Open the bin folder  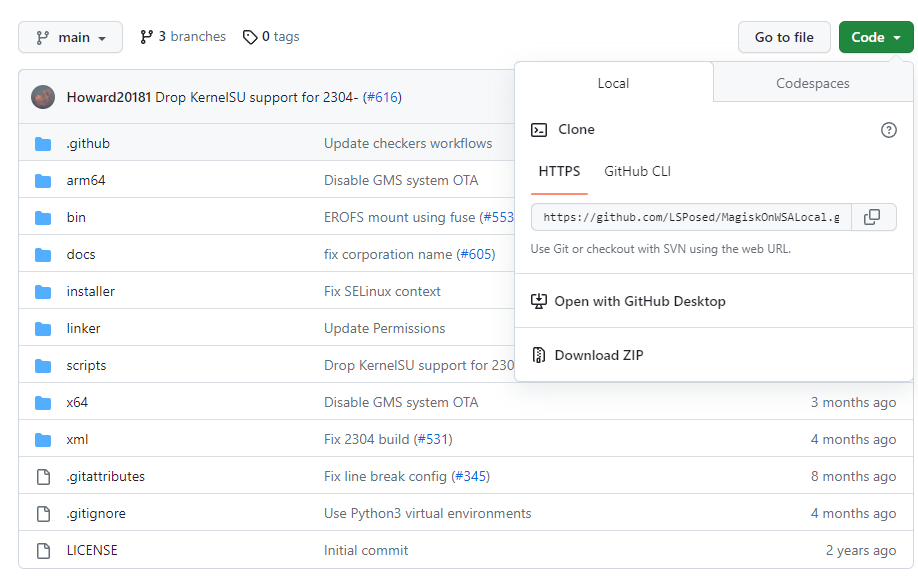(76, 217)
